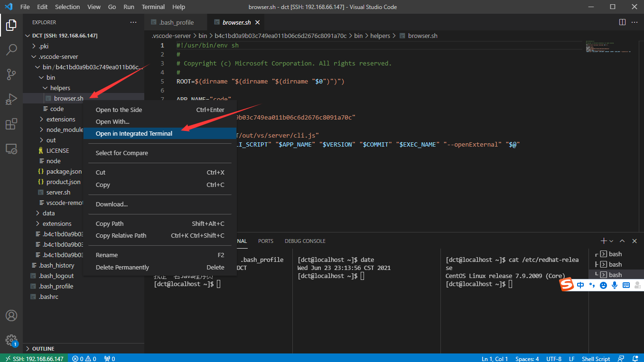
Task: Open notifications bell in status bar
Action: coord(635,359)
